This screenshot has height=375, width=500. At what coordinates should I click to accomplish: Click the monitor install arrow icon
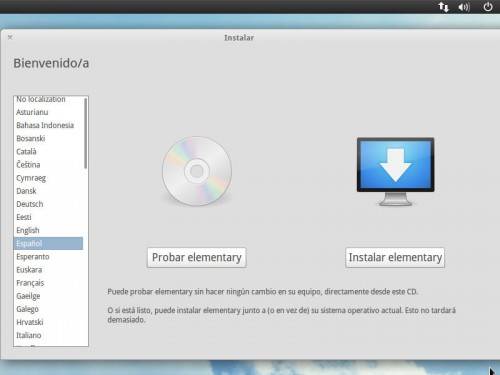pos(395,171)
